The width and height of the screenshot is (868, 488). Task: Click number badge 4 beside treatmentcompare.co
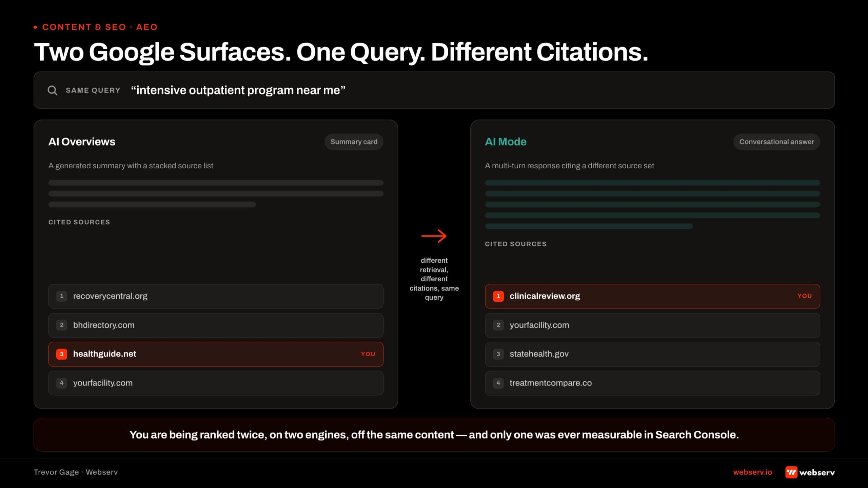coord(498,383)
